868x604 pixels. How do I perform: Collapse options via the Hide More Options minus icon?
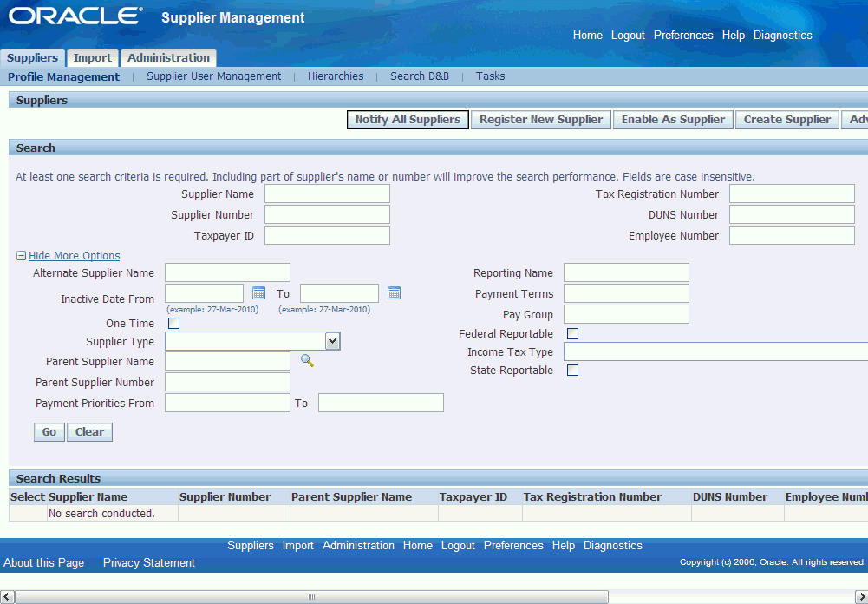(x=21, y=255)
